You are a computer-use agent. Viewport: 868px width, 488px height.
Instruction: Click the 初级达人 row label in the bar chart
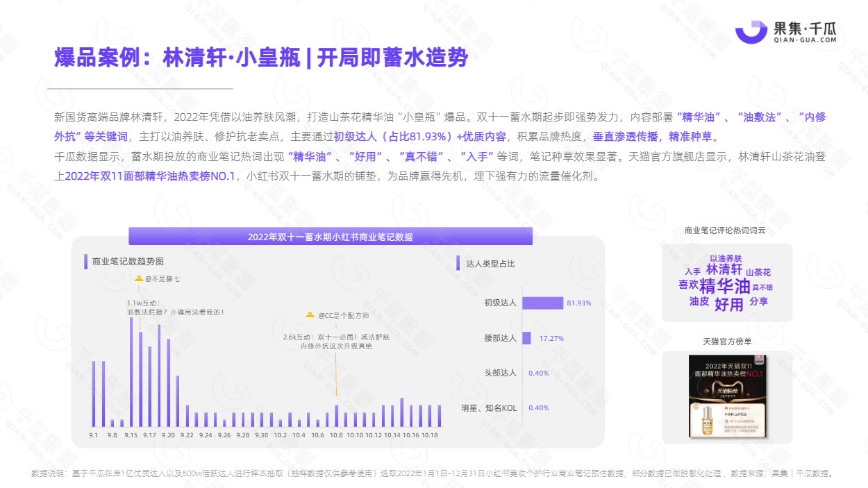(x=501, y=303)
